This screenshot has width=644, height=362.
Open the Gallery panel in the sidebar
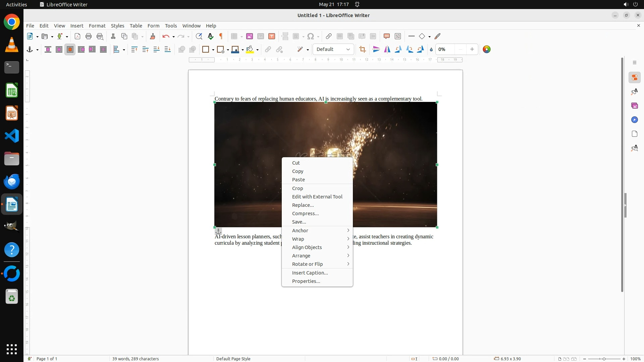point(634,106)
